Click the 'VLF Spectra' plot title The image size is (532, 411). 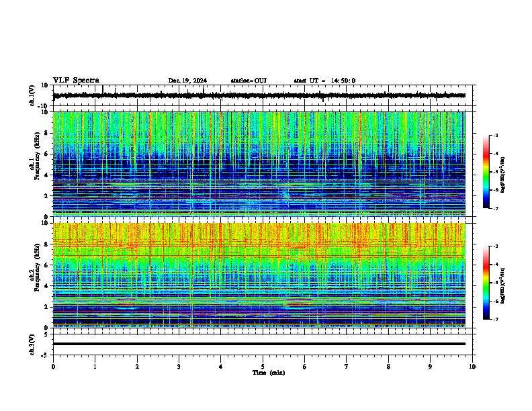(76, 81)
